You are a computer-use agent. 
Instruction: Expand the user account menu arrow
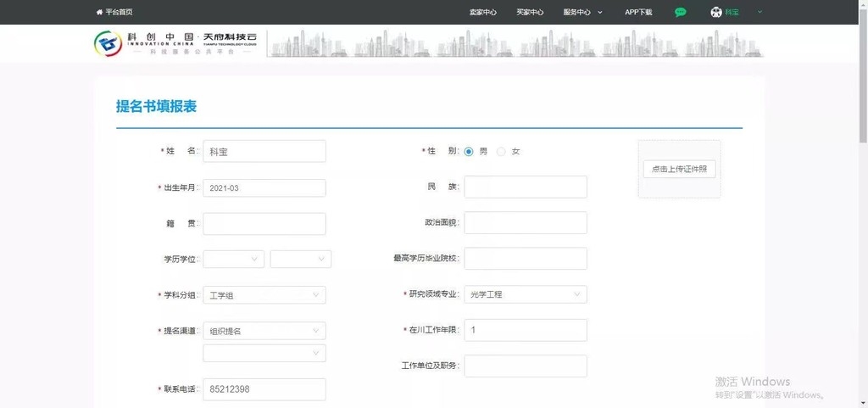(759, 12)
